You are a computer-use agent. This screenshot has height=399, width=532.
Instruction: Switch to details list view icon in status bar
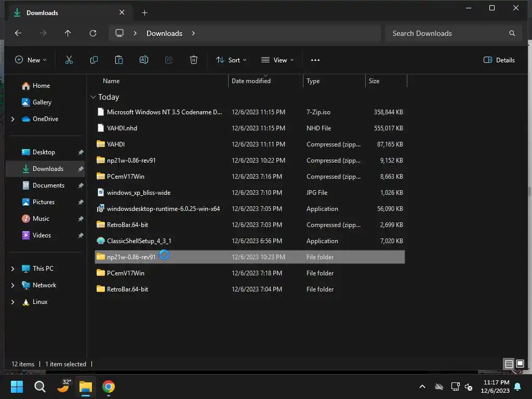tap(509, 364)
